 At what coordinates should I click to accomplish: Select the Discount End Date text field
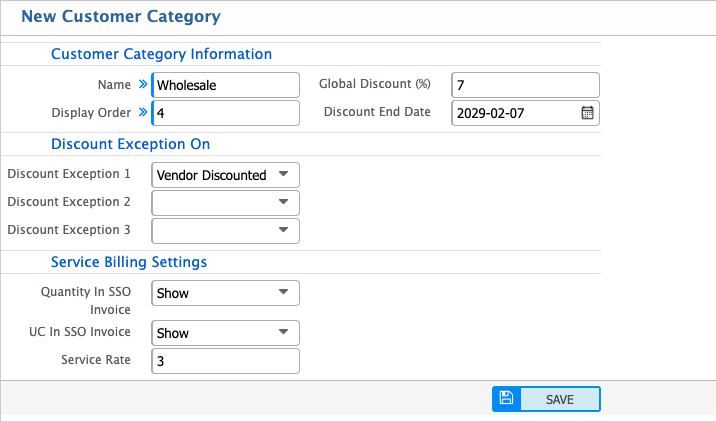tap(515, 113)
